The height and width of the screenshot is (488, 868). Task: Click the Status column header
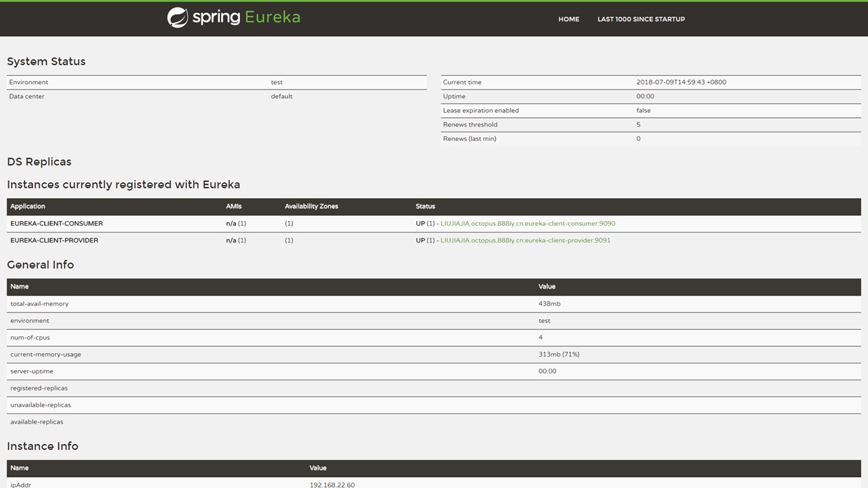pos(425,206)
